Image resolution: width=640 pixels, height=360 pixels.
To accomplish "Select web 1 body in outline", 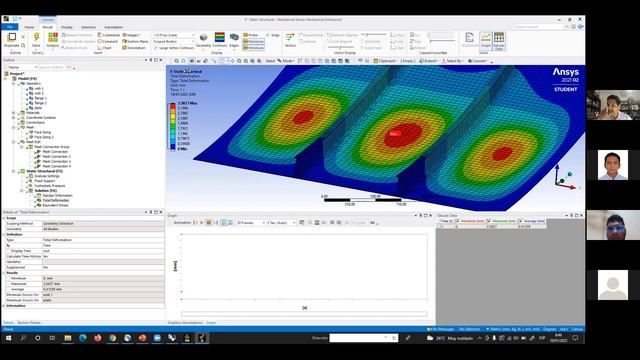I will coord(39,88).
